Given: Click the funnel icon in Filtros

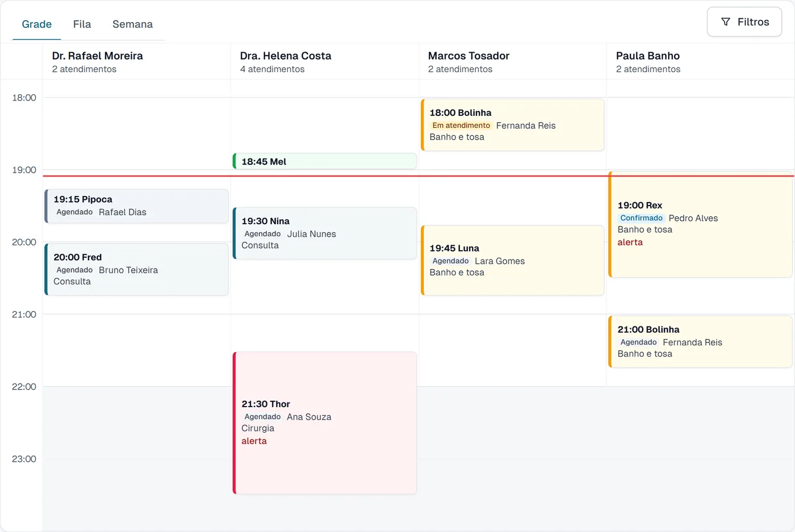Looking at the screenshot, I should 725,22.
